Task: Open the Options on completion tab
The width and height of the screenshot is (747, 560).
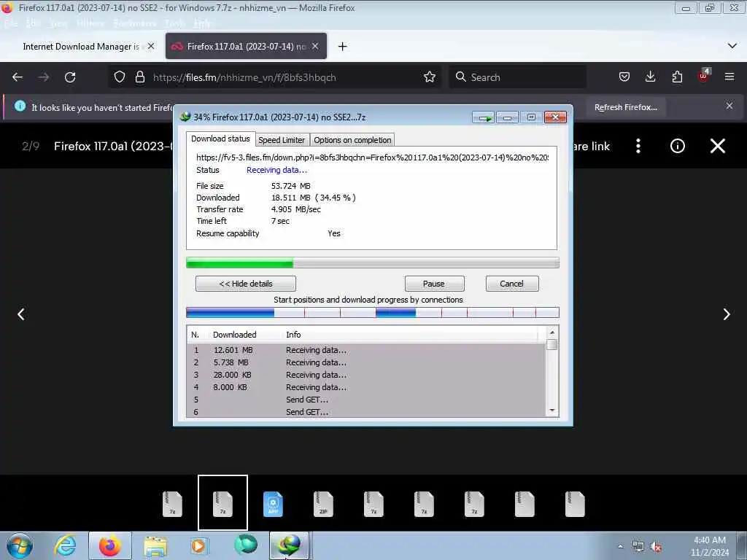Action: (x=352, y=140)
